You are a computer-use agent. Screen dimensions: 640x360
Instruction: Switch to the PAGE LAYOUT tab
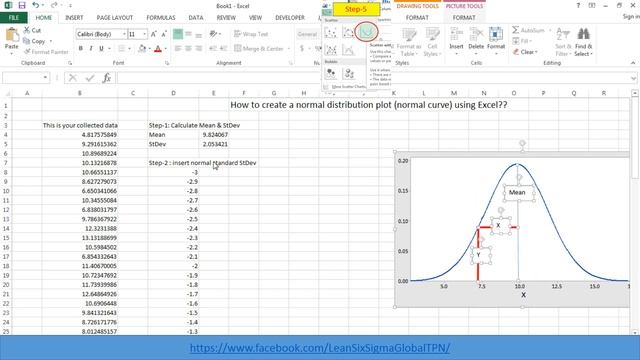coord(115,18)
